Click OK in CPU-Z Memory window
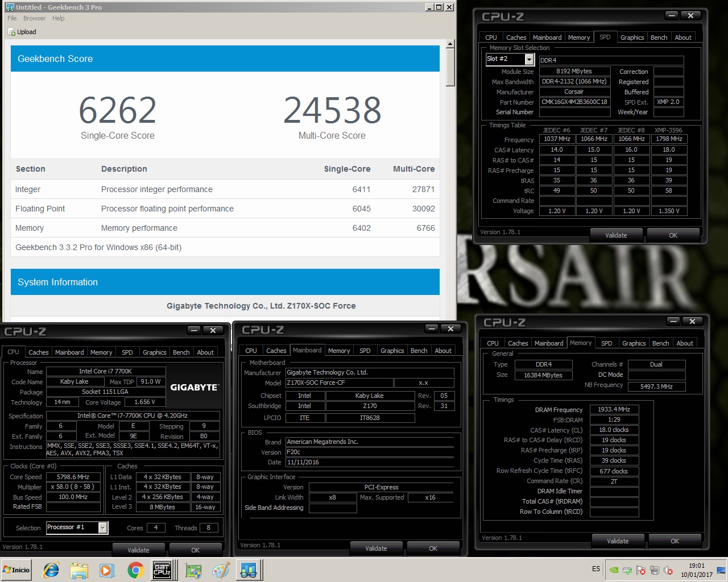Screen dimensions: 728x582 tap(675, 541)
